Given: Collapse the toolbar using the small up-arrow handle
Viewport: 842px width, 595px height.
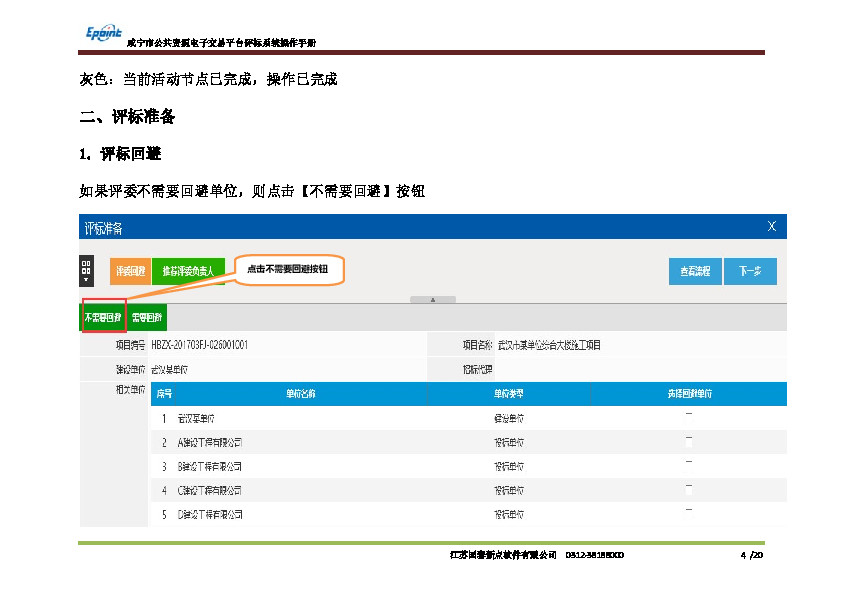Looking at the screenshot, I should (x=433, y=299).
